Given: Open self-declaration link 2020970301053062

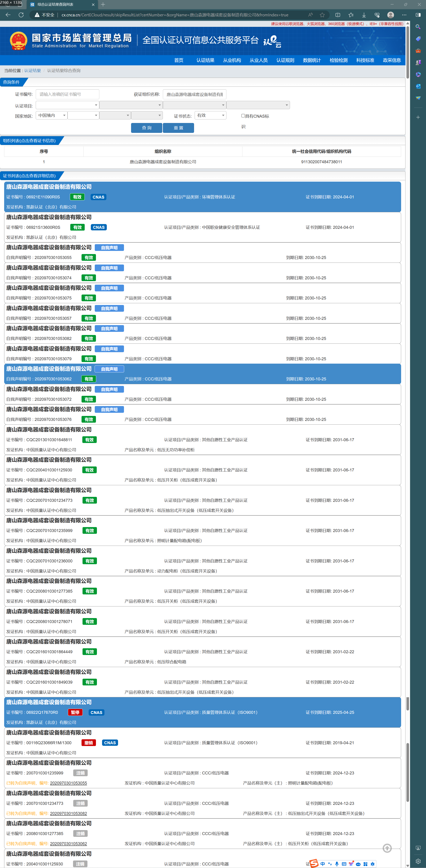Looking at the screenshot, I should (68, 843).
